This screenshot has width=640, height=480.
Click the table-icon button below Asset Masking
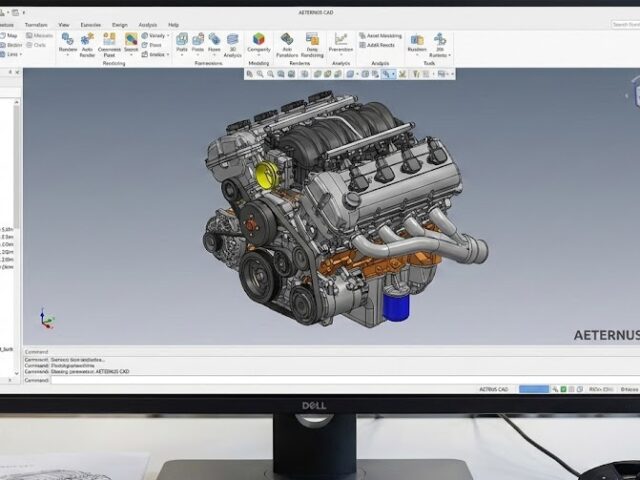377,45
